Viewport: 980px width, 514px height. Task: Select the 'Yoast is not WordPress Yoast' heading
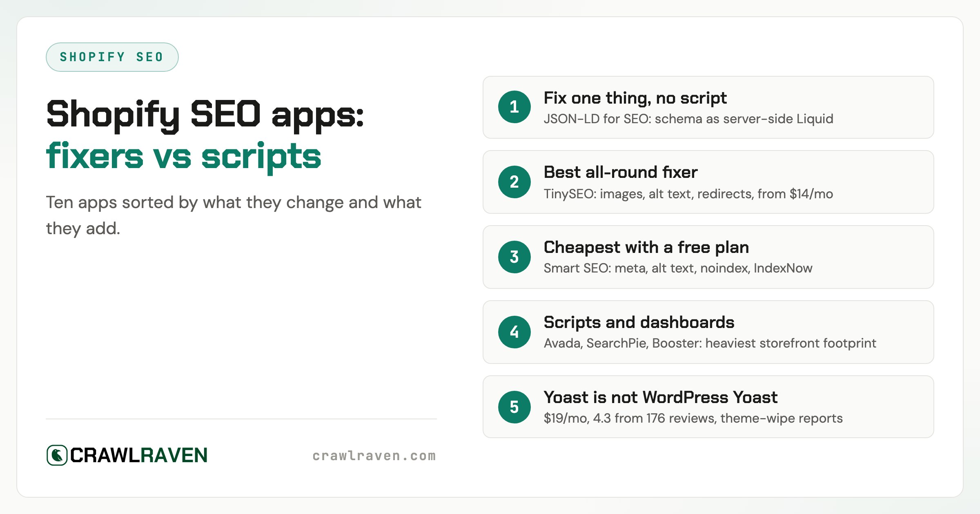(x=661, y=397)
